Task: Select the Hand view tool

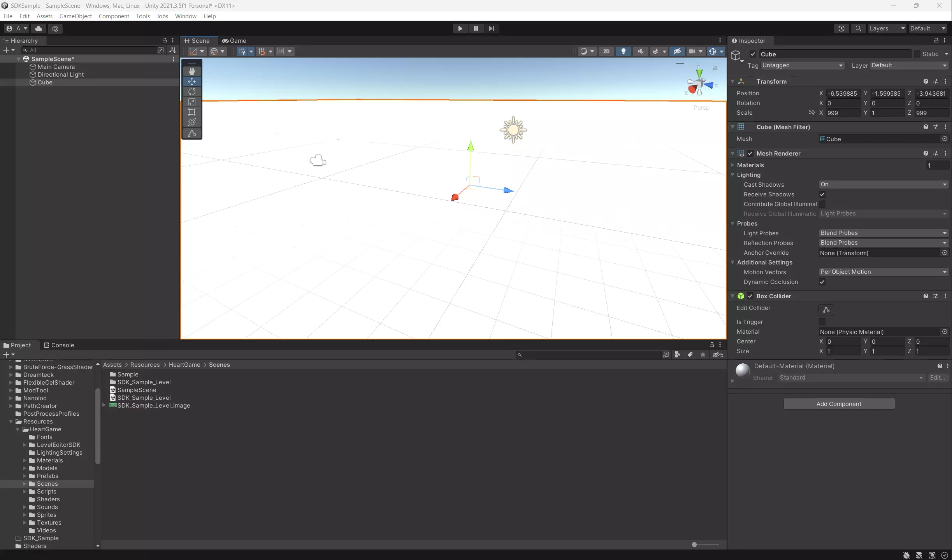Action: pos(191,71)
